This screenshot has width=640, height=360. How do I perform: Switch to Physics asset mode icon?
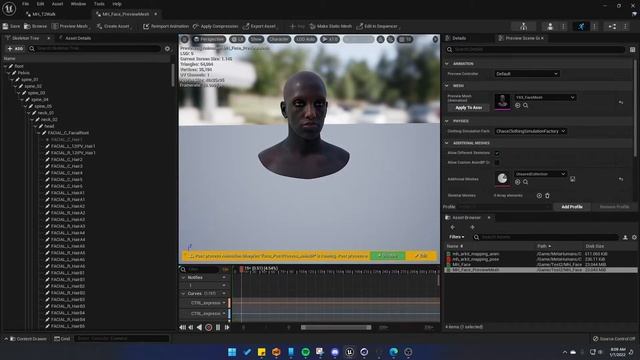[612, 27]
